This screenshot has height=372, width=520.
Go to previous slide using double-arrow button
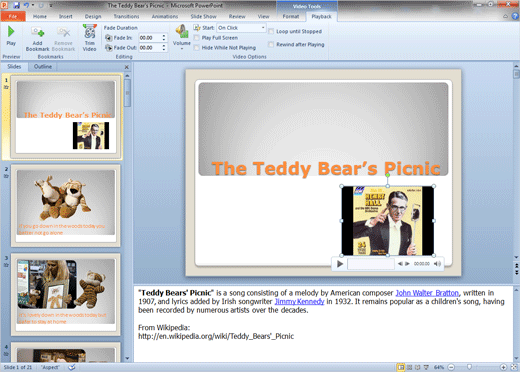[516, 265]
